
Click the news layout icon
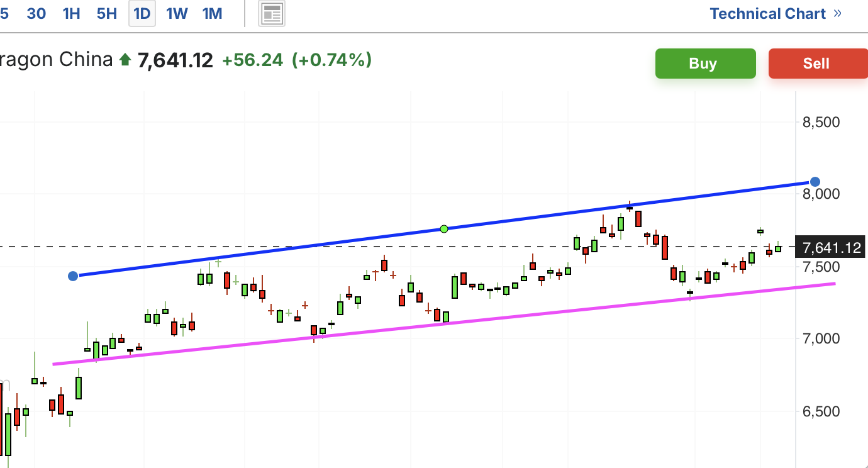pos(272,14)
